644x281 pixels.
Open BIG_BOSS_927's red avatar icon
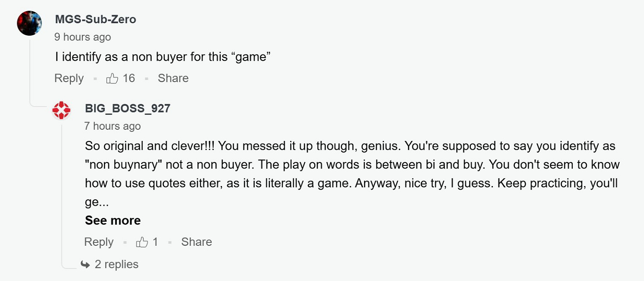pyautogui.click(x=61, y=110)
